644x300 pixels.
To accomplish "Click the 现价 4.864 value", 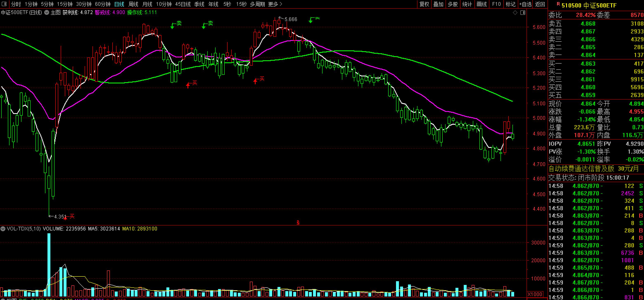I will (588, 104).
